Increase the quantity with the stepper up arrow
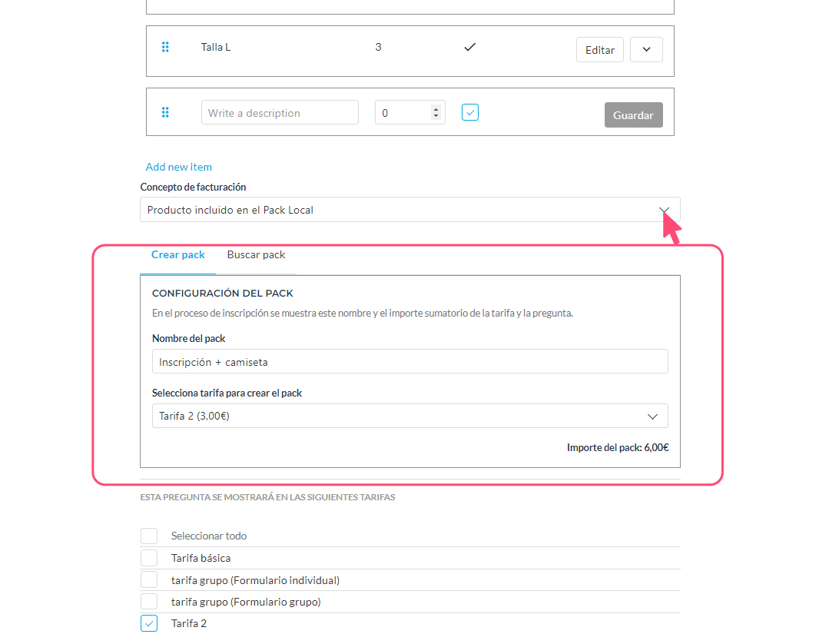 (x=436, y=108)
